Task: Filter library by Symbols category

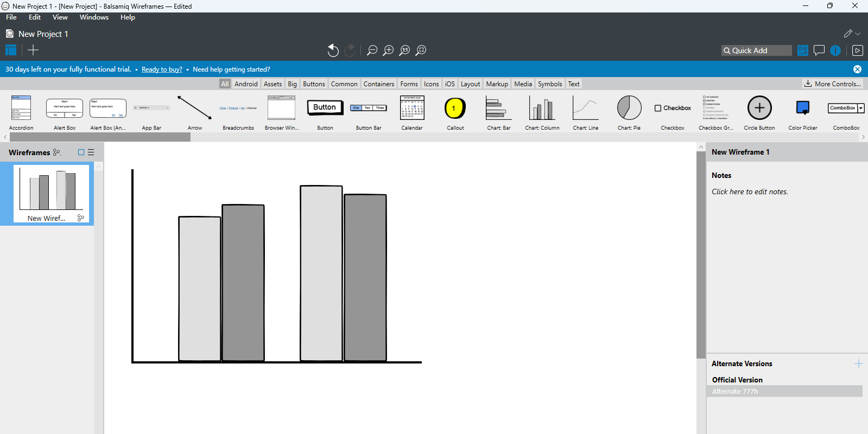Action: click(550, 84)
